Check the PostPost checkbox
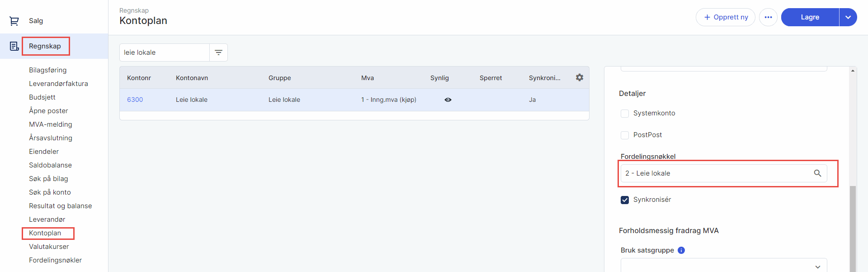The width and height of the screenshot is (868, 272). [625, 135]
